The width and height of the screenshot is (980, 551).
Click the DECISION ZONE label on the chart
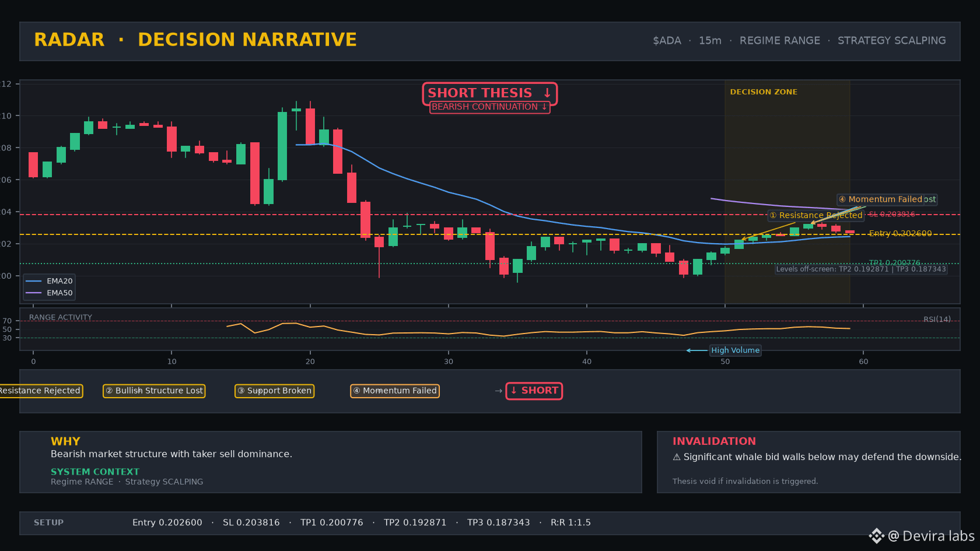(764, 92)
